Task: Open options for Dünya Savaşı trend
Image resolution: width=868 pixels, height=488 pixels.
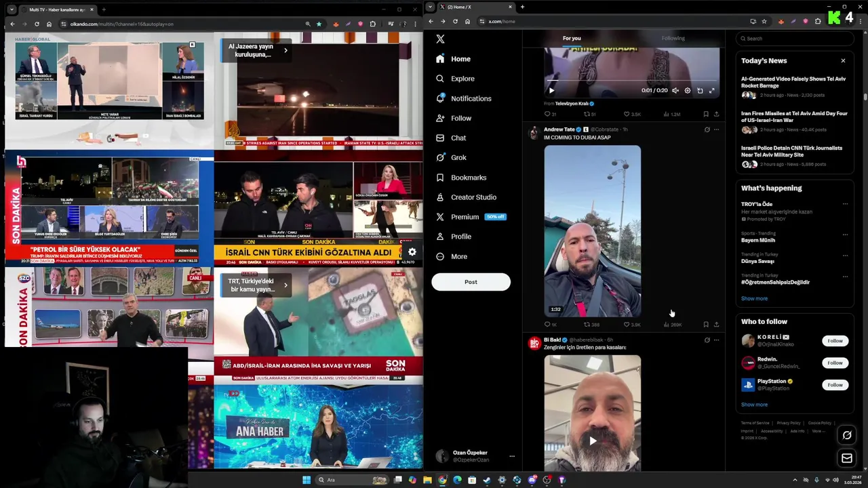Action: tap(845, 256)
